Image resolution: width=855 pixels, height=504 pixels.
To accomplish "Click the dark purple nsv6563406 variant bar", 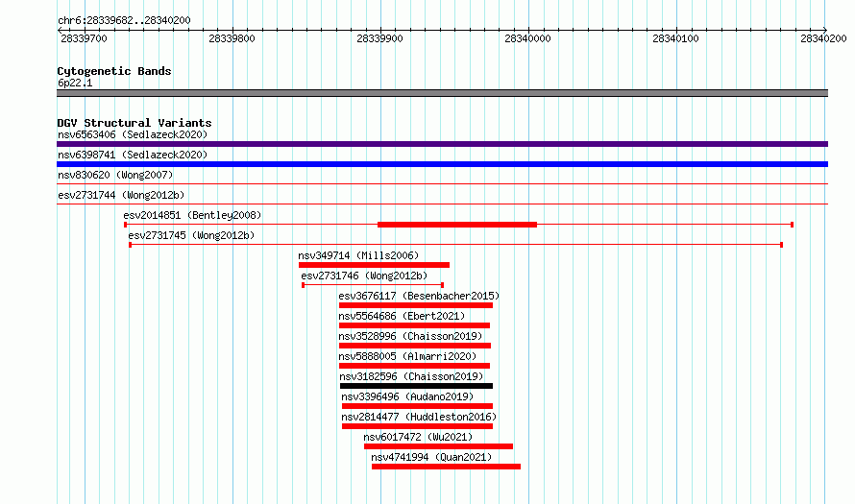I will point(442,144).
